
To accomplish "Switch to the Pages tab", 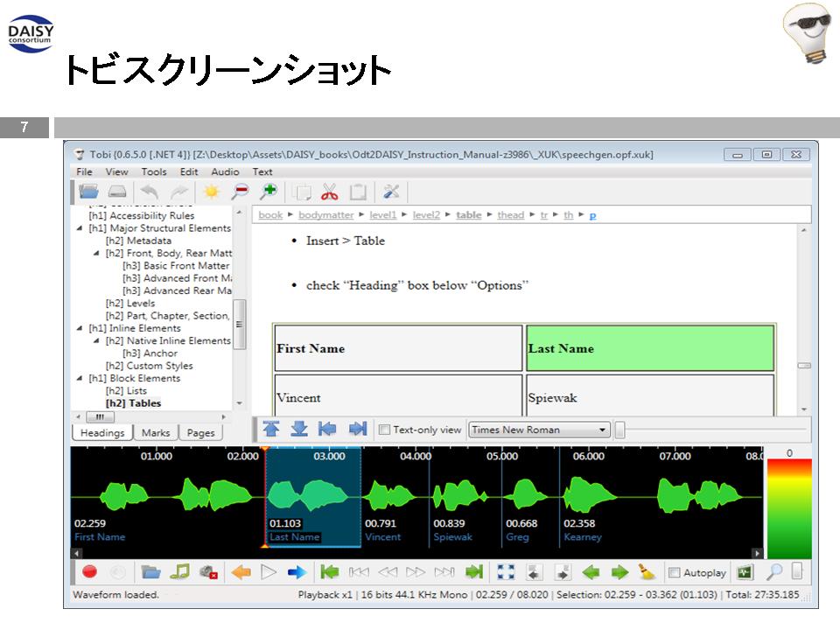I will click(x=200, y=433).
